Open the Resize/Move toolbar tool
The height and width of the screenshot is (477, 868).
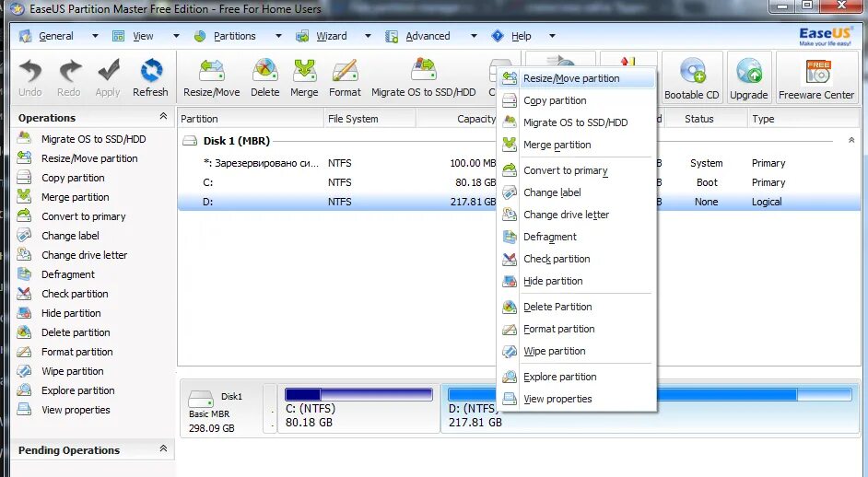click(211, 77)
